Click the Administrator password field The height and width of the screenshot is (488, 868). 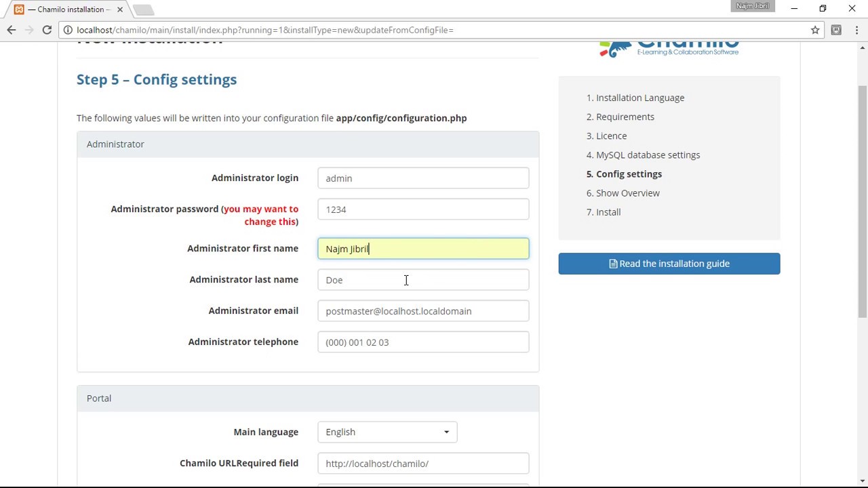[423, 209]
